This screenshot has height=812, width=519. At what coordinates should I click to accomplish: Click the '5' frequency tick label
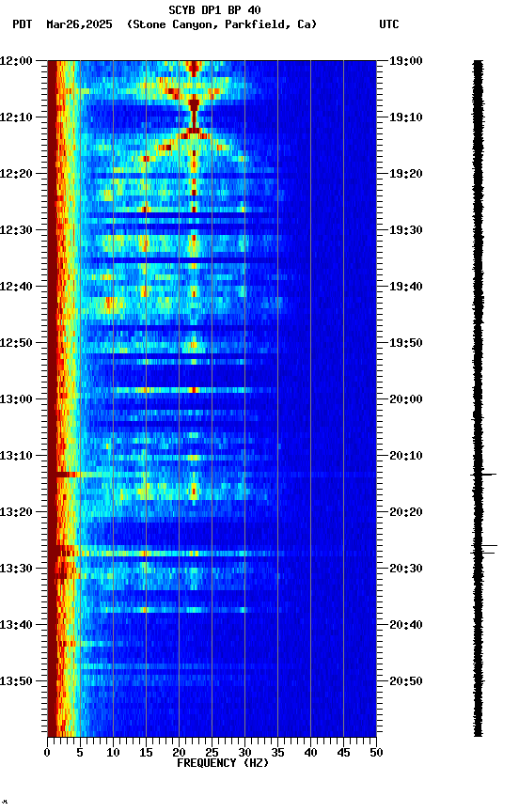coord(80,753)
